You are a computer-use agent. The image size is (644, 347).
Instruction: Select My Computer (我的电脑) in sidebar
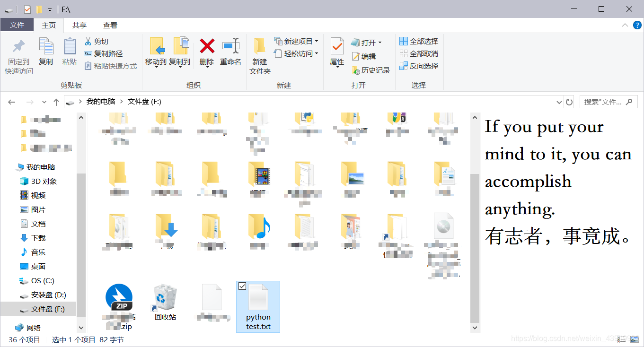click(x=35, y=167)
